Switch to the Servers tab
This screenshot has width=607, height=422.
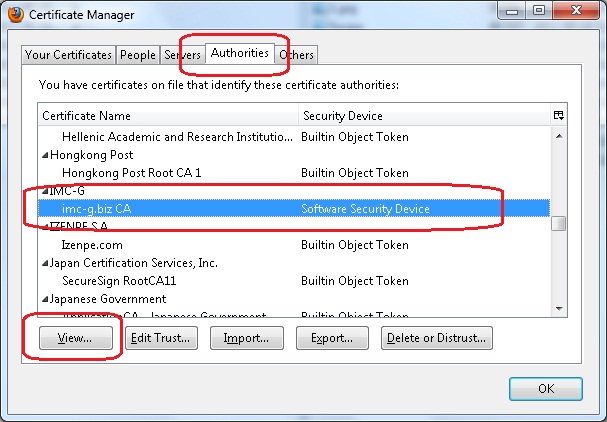(182, 55)
